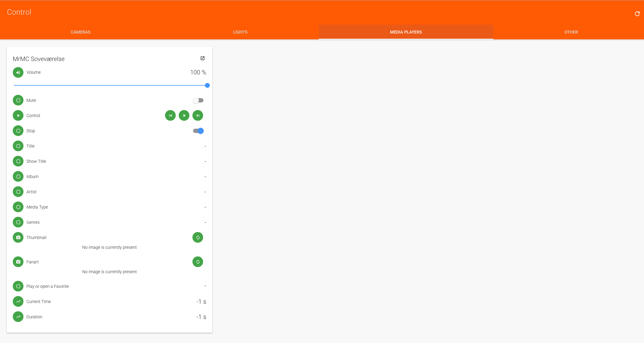Click the Current Time trend icon

click(18, 301)
